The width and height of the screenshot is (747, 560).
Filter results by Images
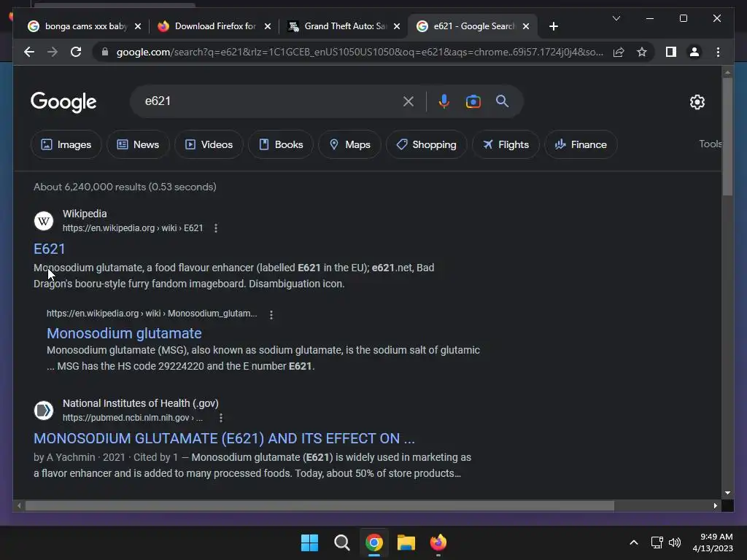click(x=66, y=144)
